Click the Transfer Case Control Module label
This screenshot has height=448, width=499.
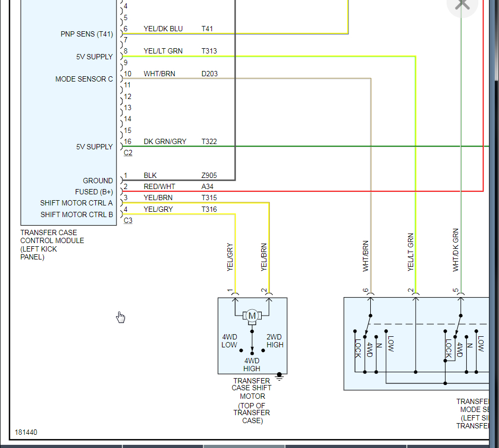coord(52,245)
